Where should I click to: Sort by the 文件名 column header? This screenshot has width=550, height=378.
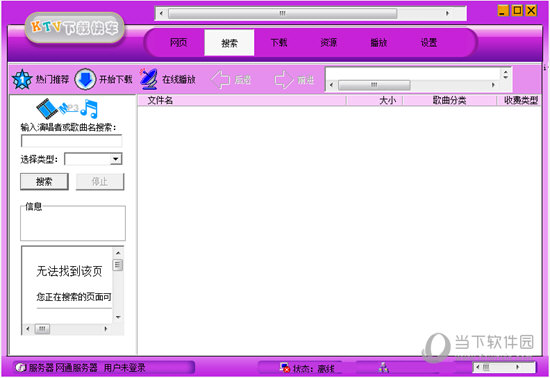click(242, 101)
